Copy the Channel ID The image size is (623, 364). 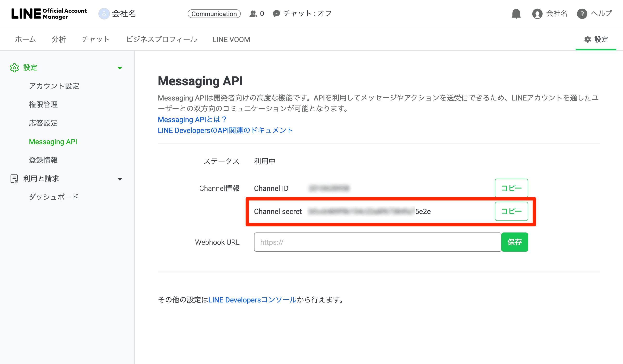click(511, 188)
